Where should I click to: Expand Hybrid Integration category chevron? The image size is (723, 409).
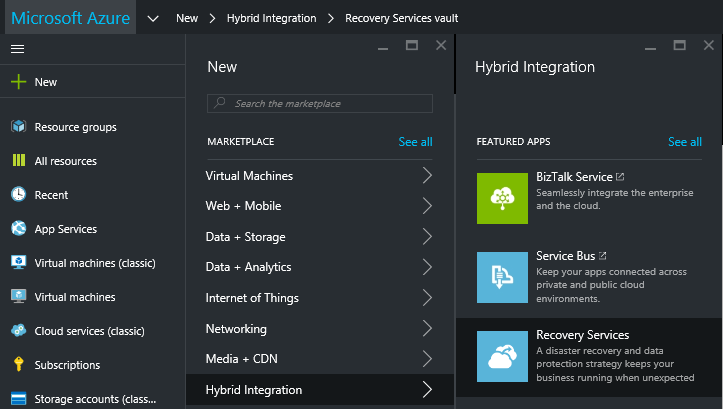[x=427, y=390]
